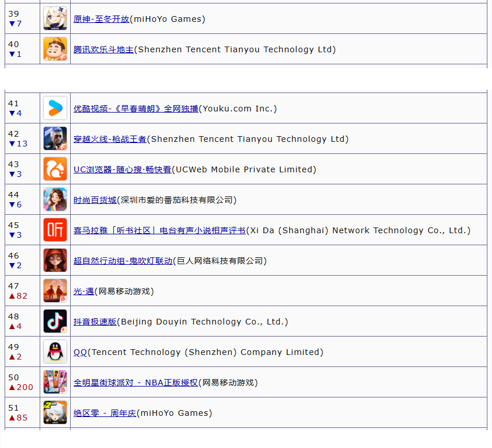The height and width of the screenshot is (448, 492).
Task: Click rank 51 cell showing up 85
Action: point(22,412)
